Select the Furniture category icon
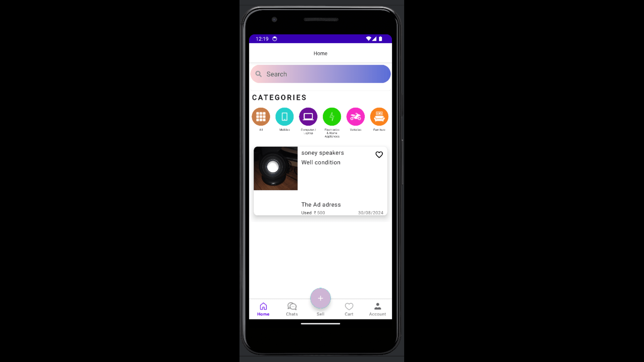 click(x=379, y=116)
